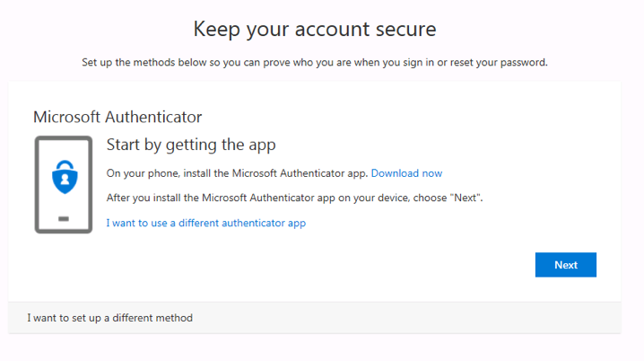The width and height of the screenshot is (644, 361).
Task: Click the Keep your account secure heading
Action: [315, 30]
